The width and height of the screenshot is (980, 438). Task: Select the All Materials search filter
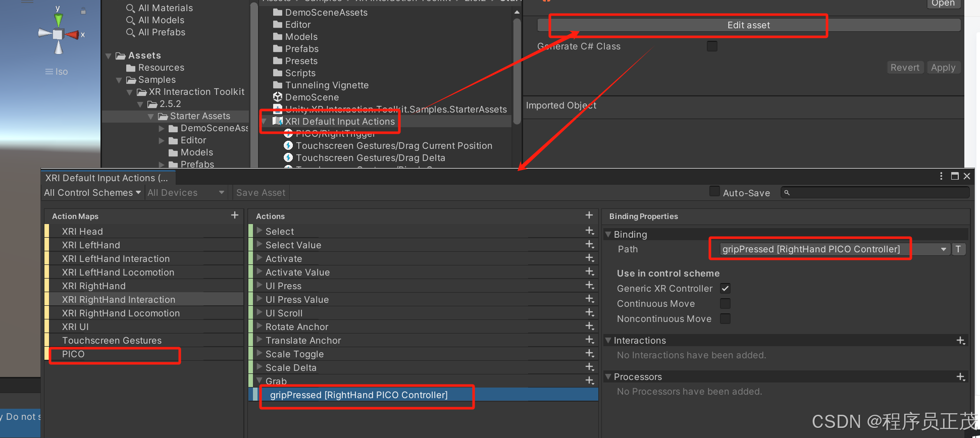(x=160, y=8)
